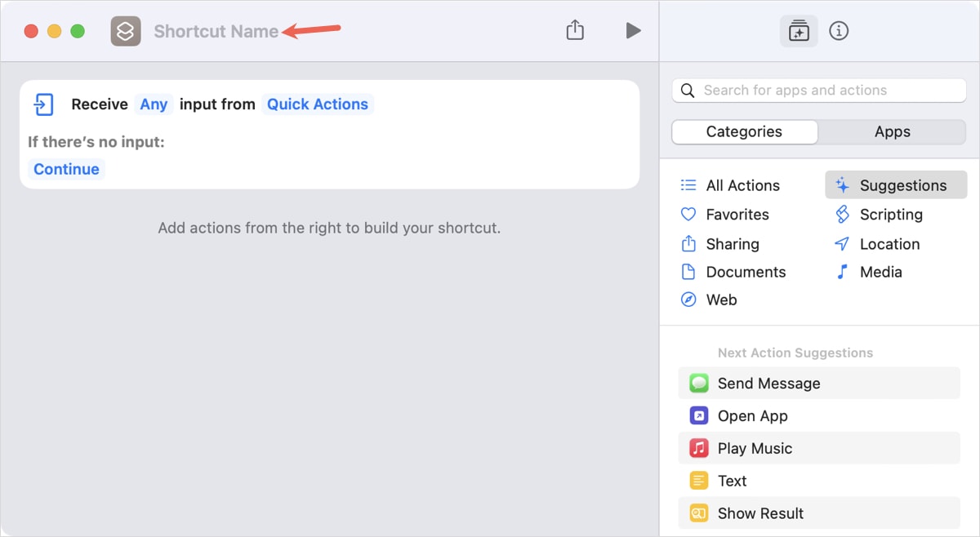Click the Shortcut Name title field
The width and height of the screenshot is (980, 537).
click(216, 31)
